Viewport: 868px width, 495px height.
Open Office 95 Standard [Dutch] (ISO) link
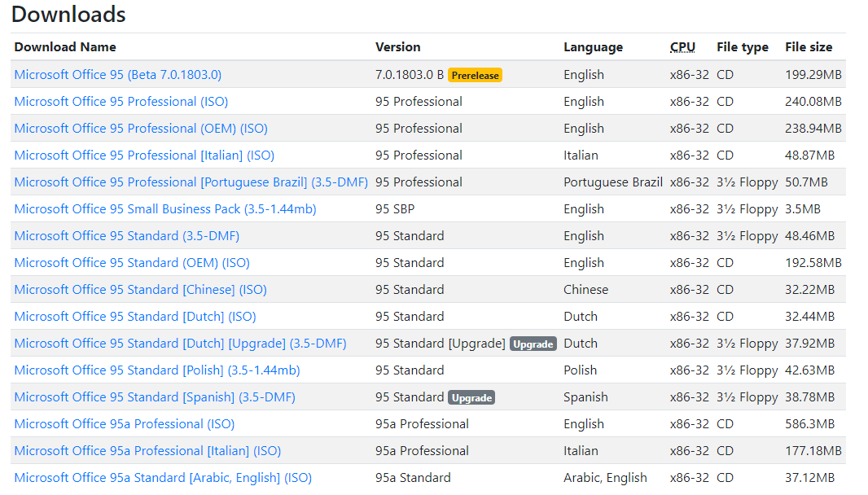pos(135,317)
